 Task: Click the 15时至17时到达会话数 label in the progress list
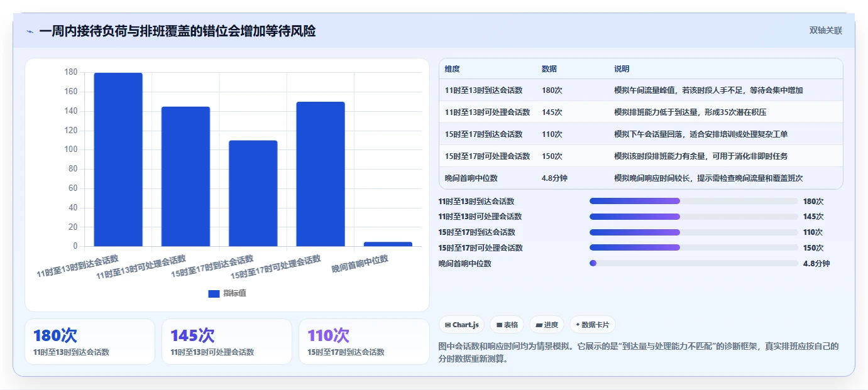[x=477, y=232]
